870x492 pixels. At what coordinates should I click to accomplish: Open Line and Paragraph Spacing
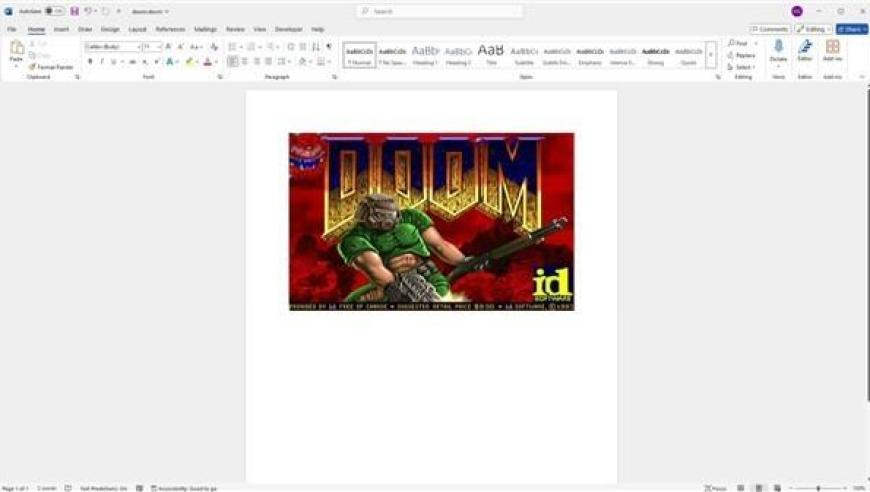pos(284,62)
